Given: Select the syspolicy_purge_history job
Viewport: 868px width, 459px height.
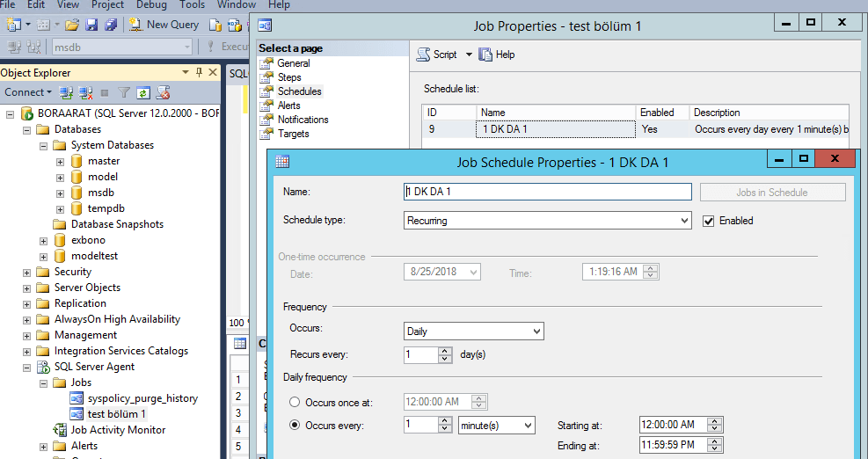Looking at the screenshot, I should (x=142, y=398).
